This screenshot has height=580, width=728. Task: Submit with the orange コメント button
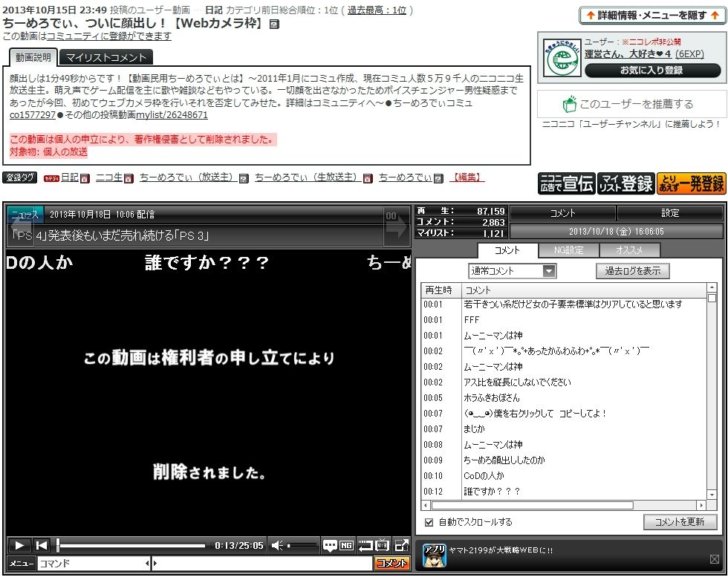(x=392, y=564)
